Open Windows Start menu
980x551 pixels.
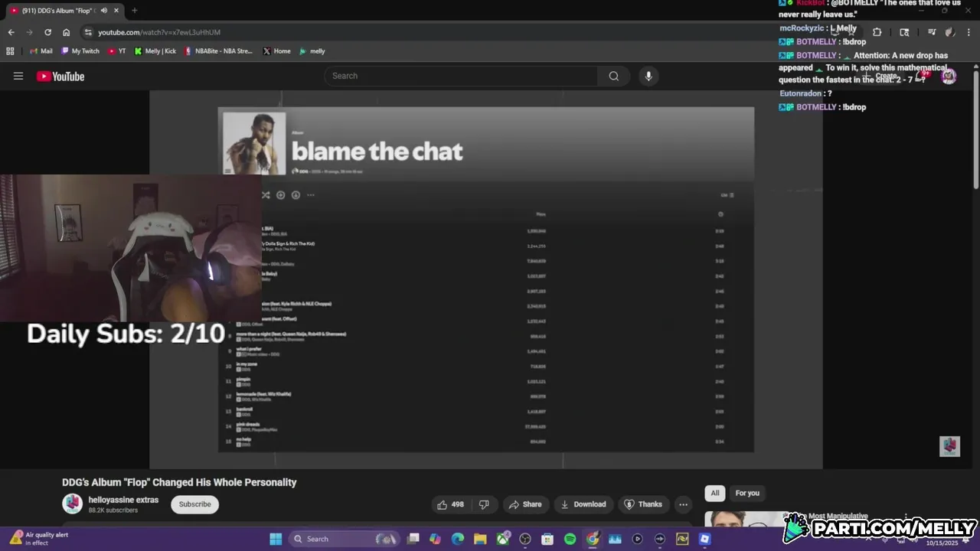coord(276,539)
